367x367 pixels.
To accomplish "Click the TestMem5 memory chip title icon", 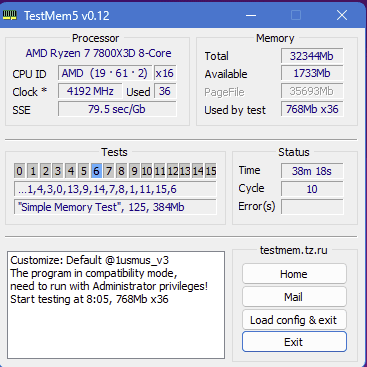I will tap(9, 15).
